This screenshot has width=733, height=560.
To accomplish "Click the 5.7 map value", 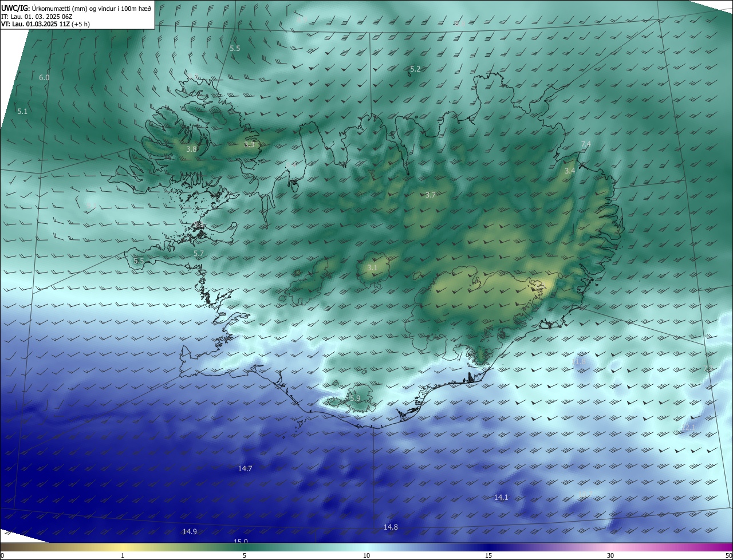I will 199,253.
